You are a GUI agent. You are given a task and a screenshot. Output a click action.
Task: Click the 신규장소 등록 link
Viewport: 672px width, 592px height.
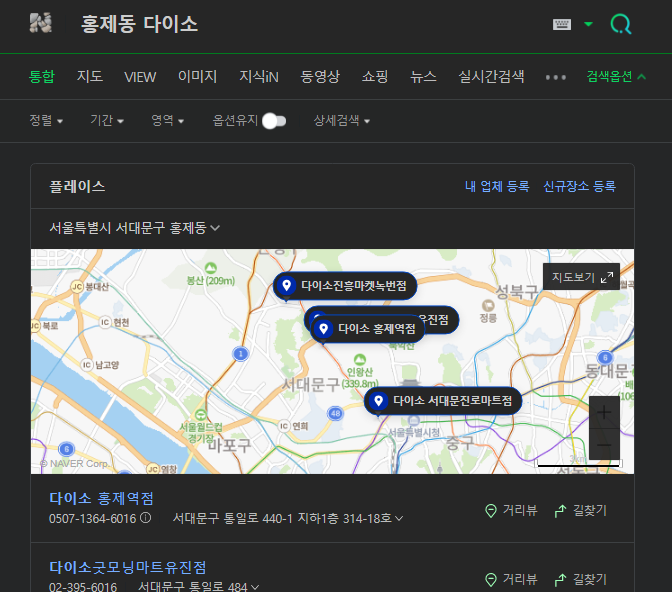coord(579,186)
